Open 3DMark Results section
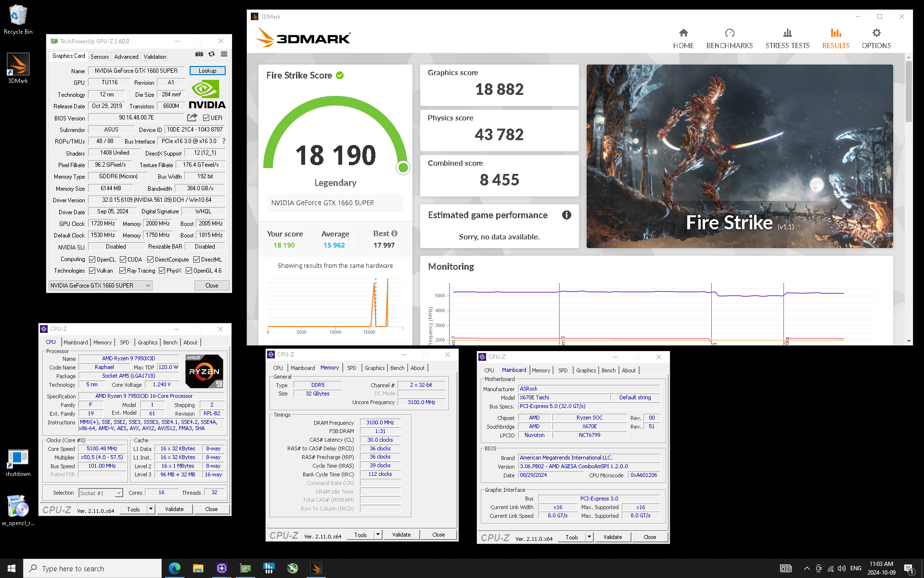 (x=835, y=39)
